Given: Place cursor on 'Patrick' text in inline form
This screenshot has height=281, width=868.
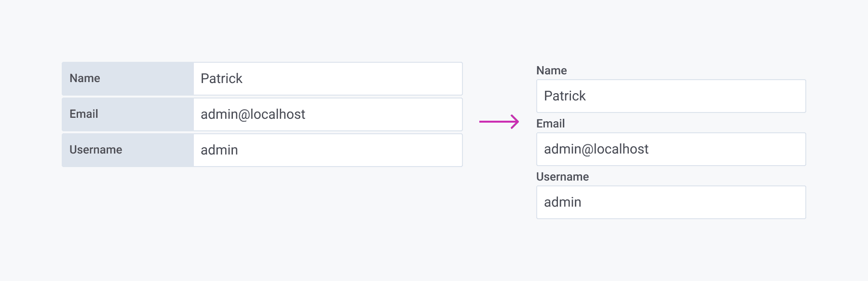Looking at the screenshot, I should pos(221,79).
